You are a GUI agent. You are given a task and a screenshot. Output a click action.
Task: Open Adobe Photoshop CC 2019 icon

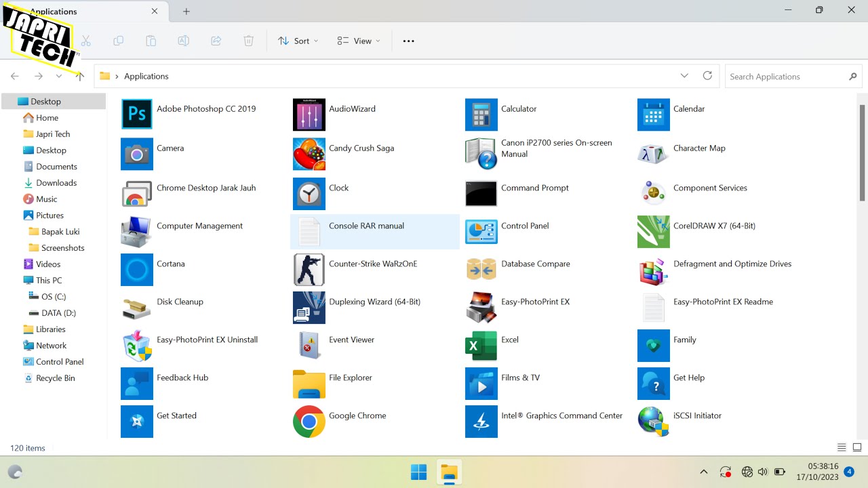pyautogui.click(x=137, y=114)
